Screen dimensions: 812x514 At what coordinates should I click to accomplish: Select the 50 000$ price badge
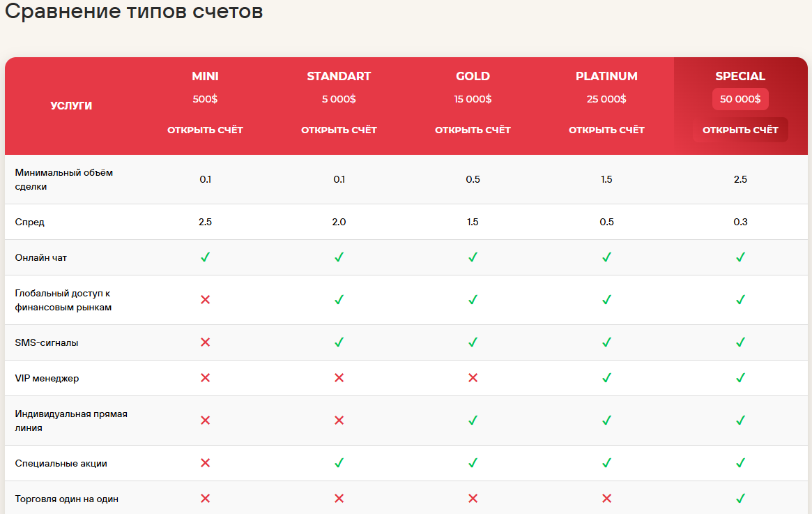coord(740,99)
